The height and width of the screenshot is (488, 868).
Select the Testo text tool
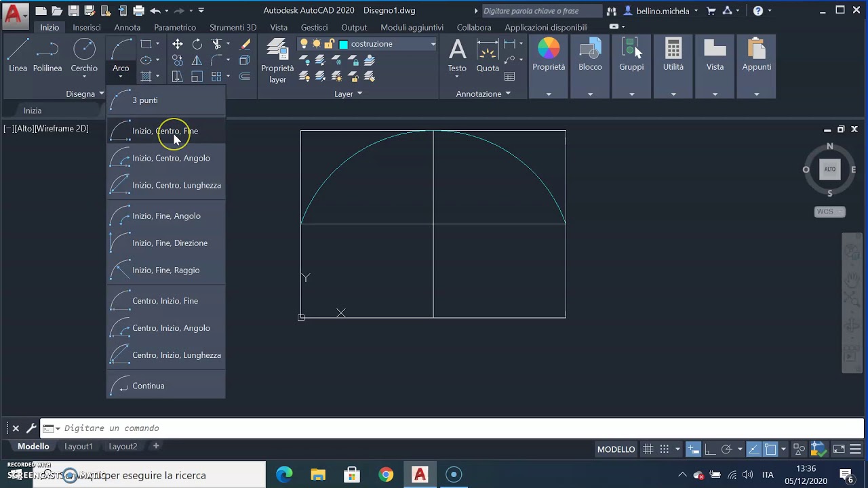(457, 56)
